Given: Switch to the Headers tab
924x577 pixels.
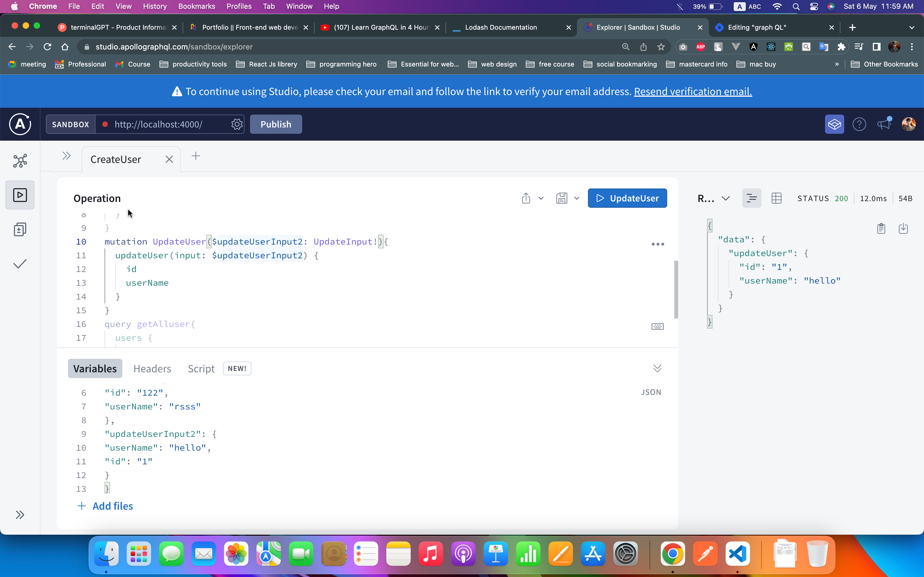Looking at the screenshot, I should pos(152,369).
